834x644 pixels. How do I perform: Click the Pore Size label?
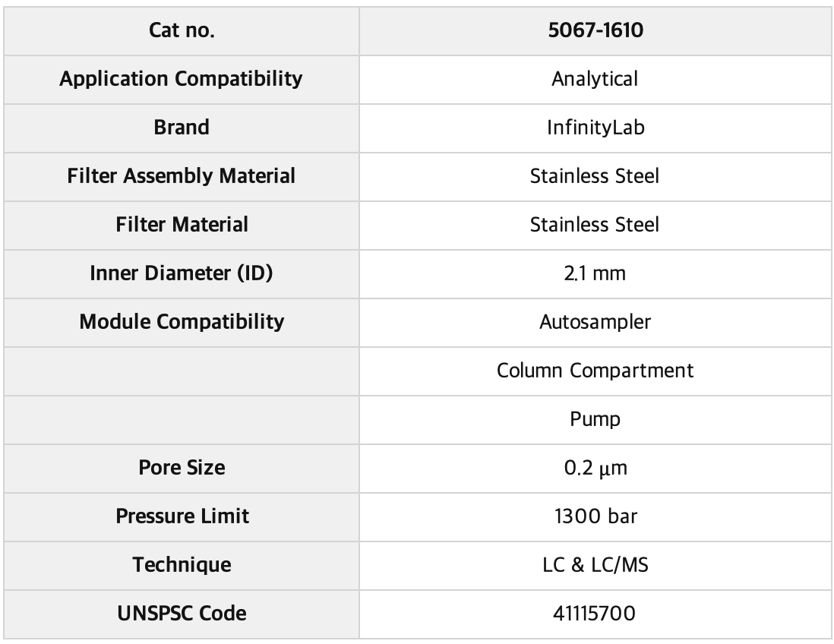182,468
